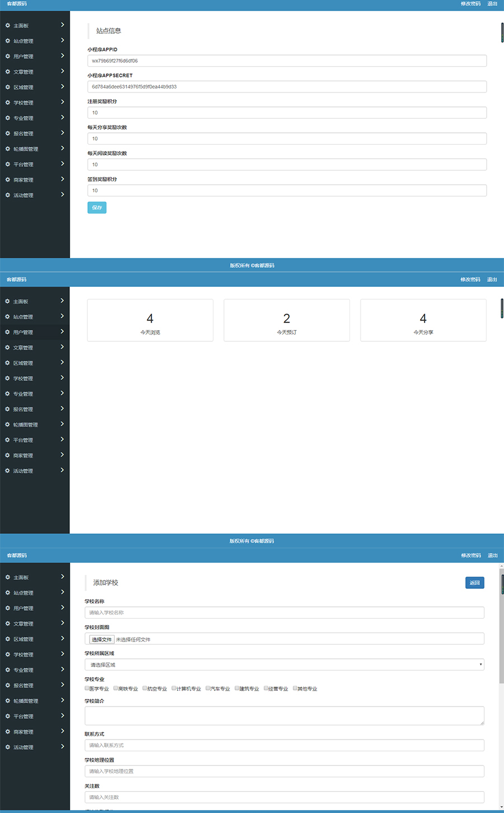Click 学校管理 gear icon in bottom 添加学校 sidebar
The width and height of the screenshot is (504, 813).
pos(8,654)
